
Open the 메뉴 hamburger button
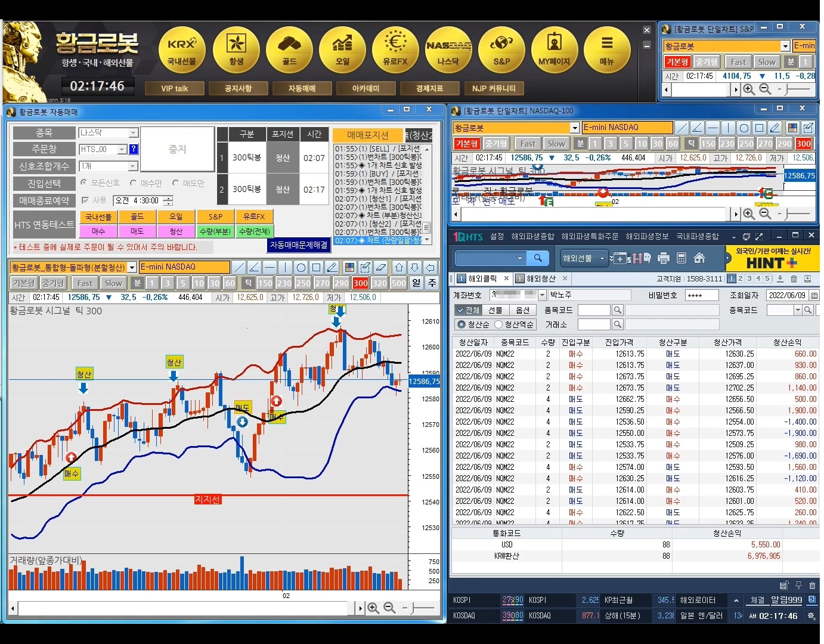click(x=607, y=49)
